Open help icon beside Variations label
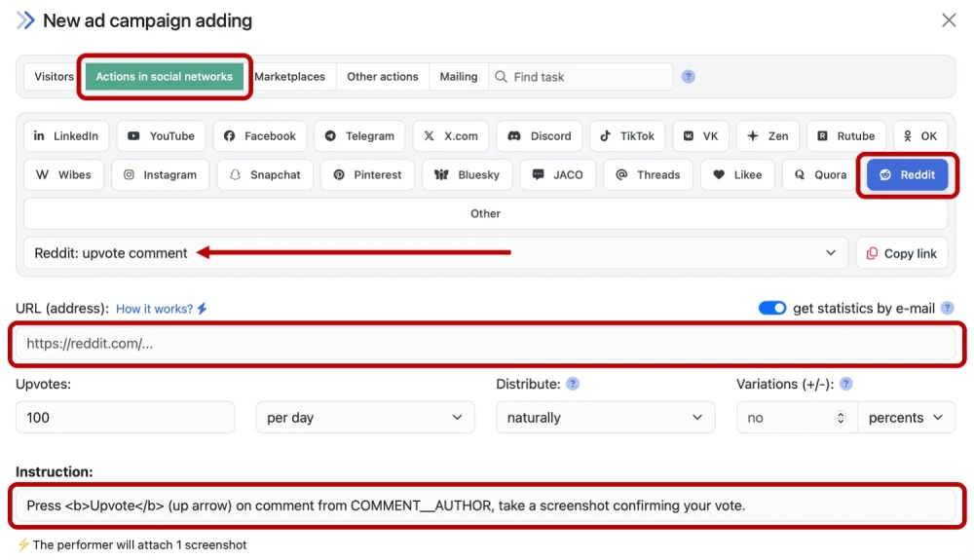The image size is (974, 560). [x=846, y=384]
